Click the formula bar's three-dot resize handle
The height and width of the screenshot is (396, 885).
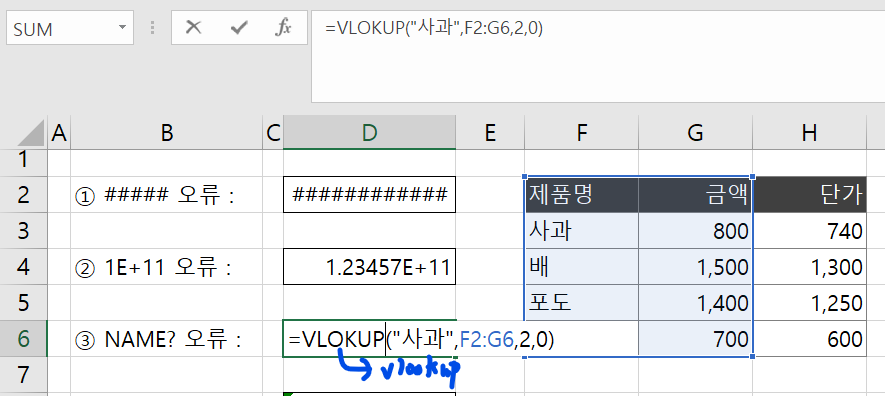click(152, 28)
